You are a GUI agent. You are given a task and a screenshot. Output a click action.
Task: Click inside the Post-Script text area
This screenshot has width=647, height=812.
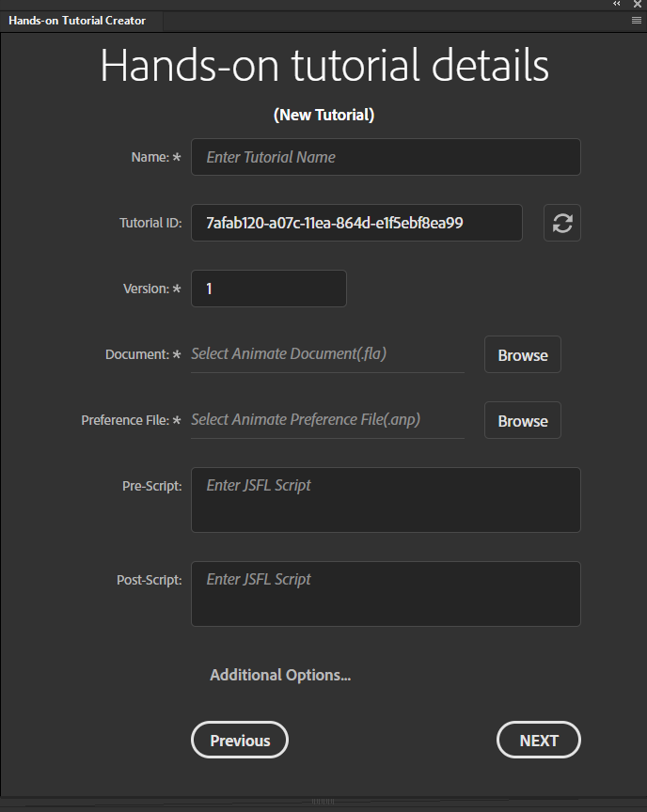pyautogui.click(x=386, y=594)
